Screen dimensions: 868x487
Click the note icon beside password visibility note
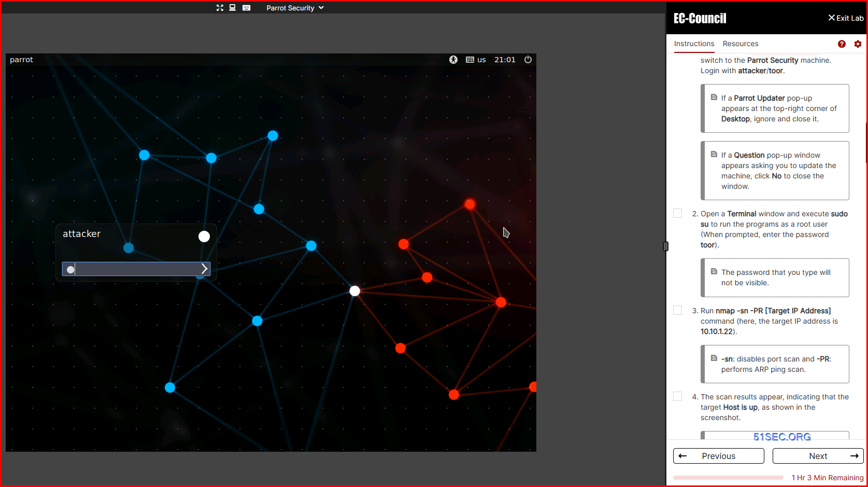click(x=714, y=272)
